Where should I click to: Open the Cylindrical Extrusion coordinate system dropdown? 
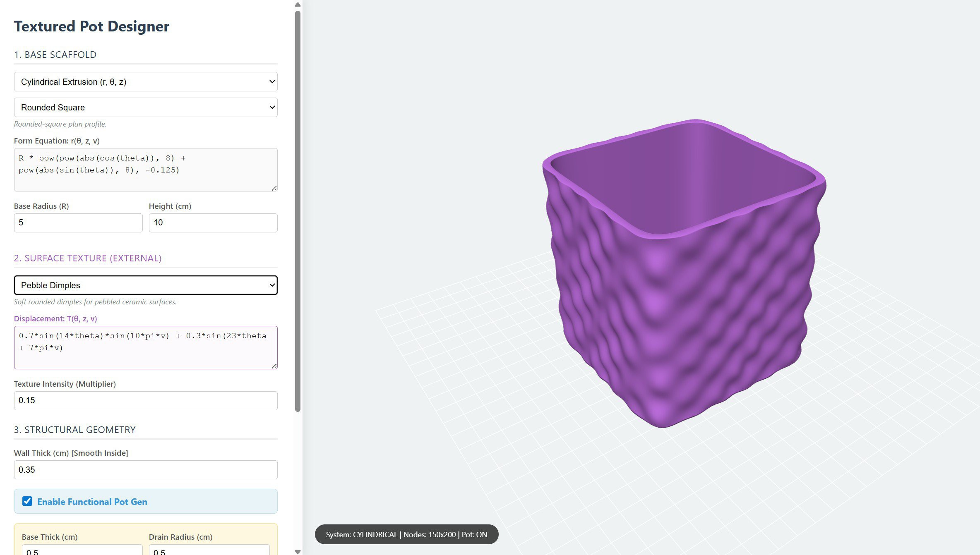tap(145, 82)
